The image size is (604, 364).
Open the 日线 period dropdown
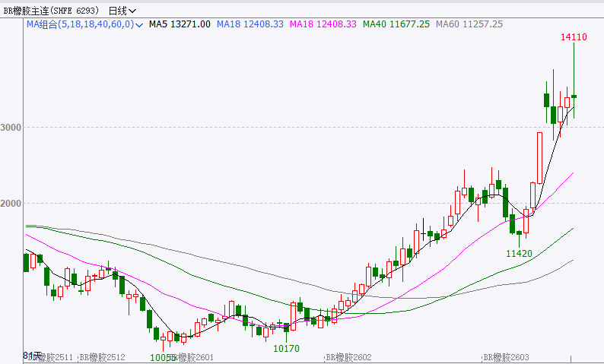point(122,11)
